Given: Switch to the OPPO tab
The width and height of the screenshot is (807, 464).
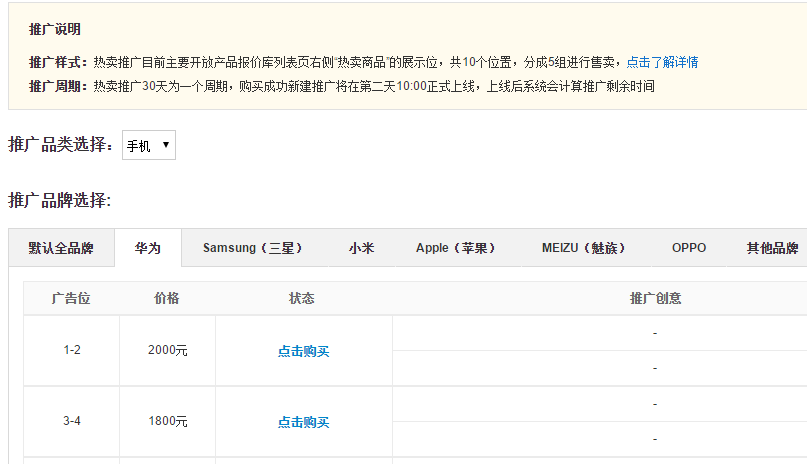Looking at the screenshot, I should (x=688, y=248).
